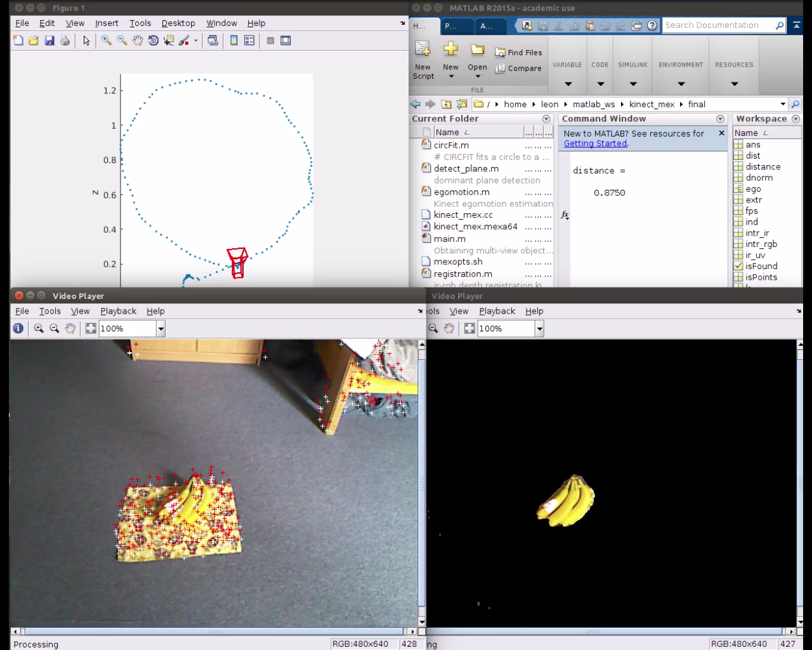The width and height of the screenshot is (812, 650).
Task: Click the Search Documentation field
Action: [x=718, y=25]
